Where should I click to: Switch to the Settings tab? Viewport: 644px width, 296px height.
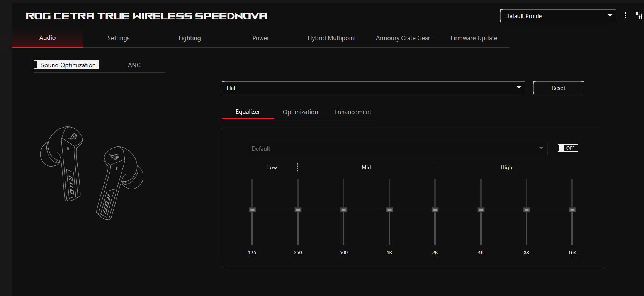(x=118, y=38)
